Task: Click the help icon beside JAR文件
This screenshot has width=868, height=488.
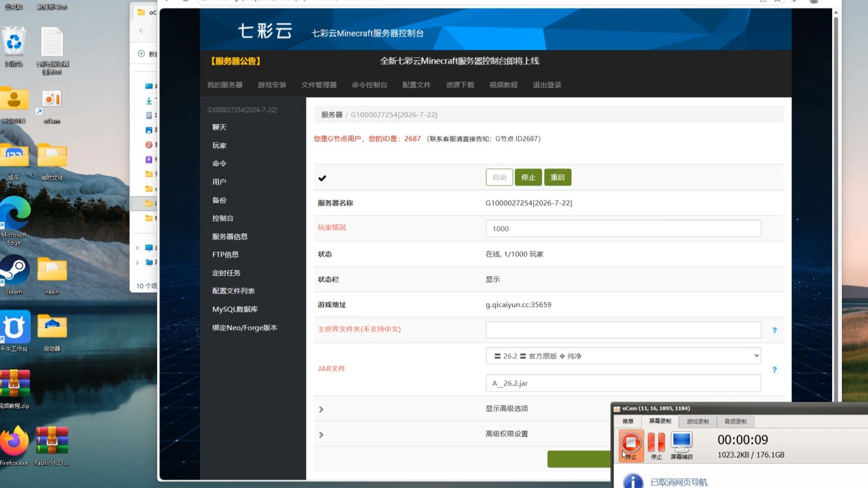Action: pyautogui.click(x=774, y=370)
